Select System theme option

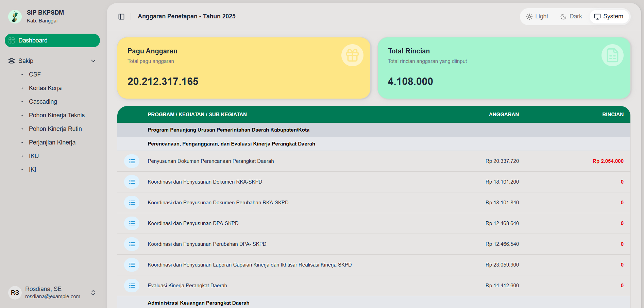(609, 17)
